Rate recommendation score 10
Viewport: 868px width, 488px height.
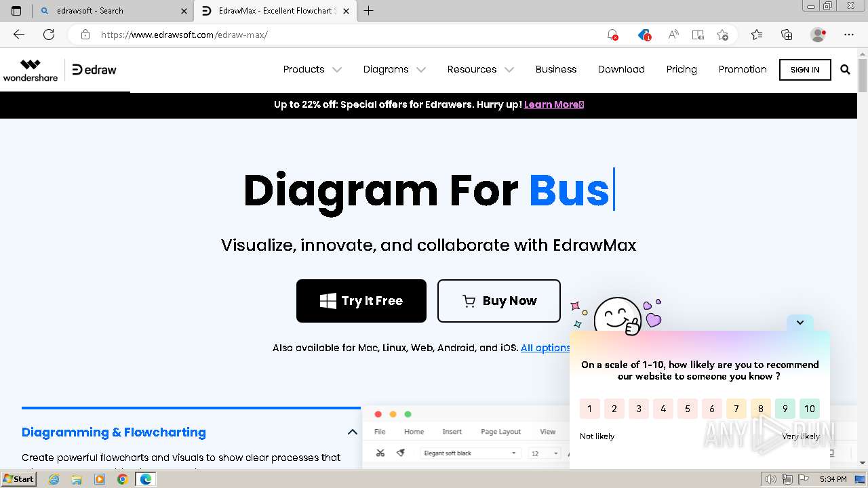(809, 409)
